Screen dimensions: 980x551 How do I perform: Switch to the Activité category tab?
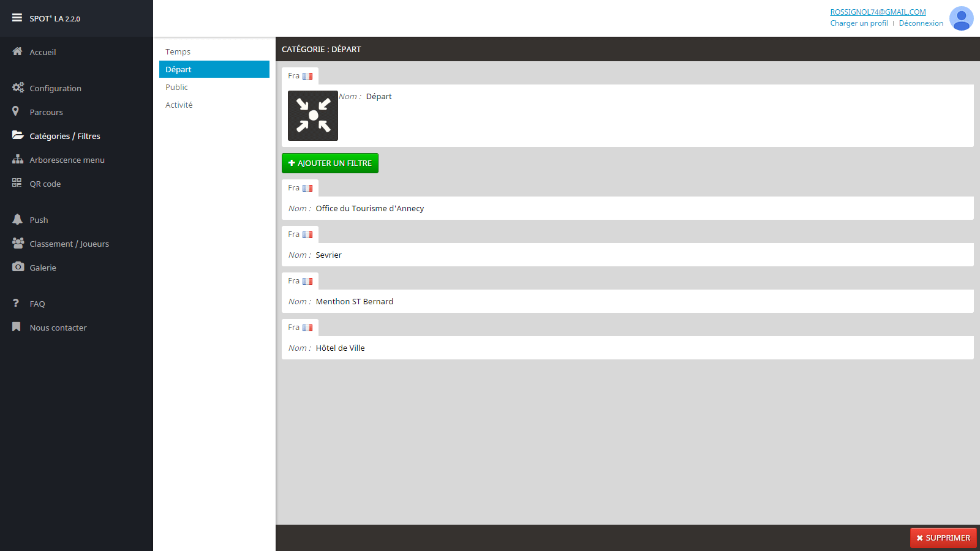[x=179, y=105]
